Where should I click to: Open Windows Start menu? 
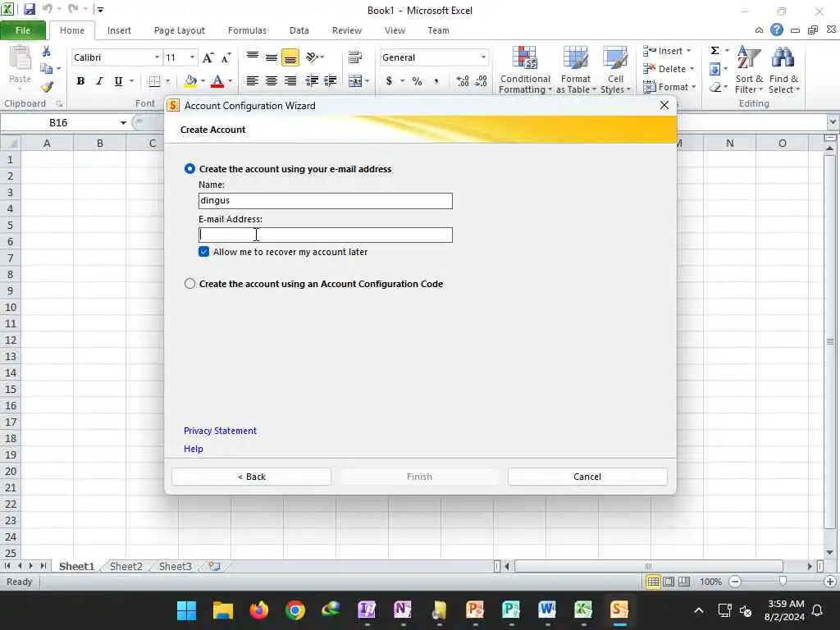click(186, 609)
